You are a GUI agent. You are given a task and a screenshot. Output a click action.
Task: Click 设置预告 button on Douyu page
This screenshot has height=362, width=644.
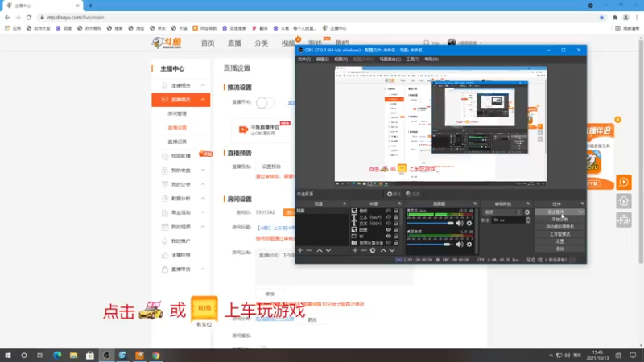tap(271, 167)
